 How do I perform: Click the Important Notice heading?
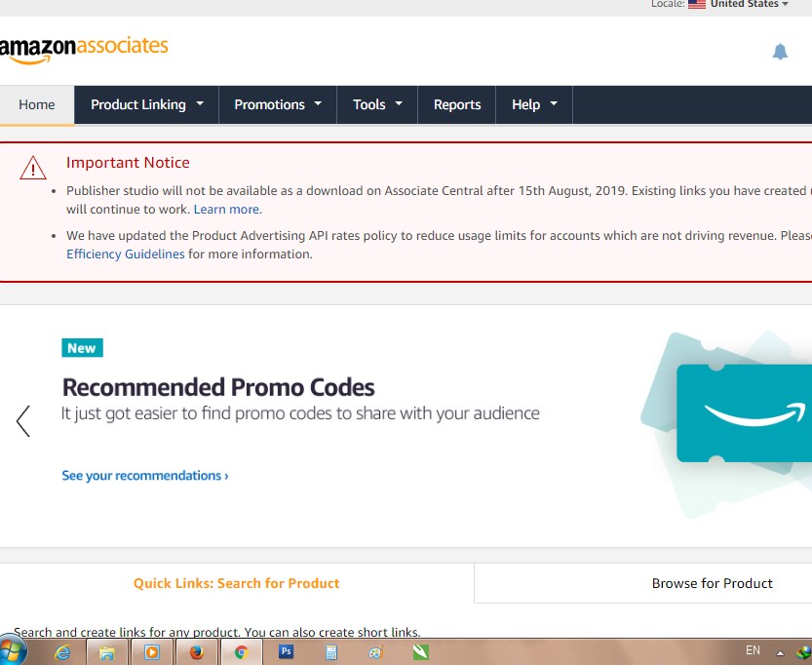[x=128, y=163]
